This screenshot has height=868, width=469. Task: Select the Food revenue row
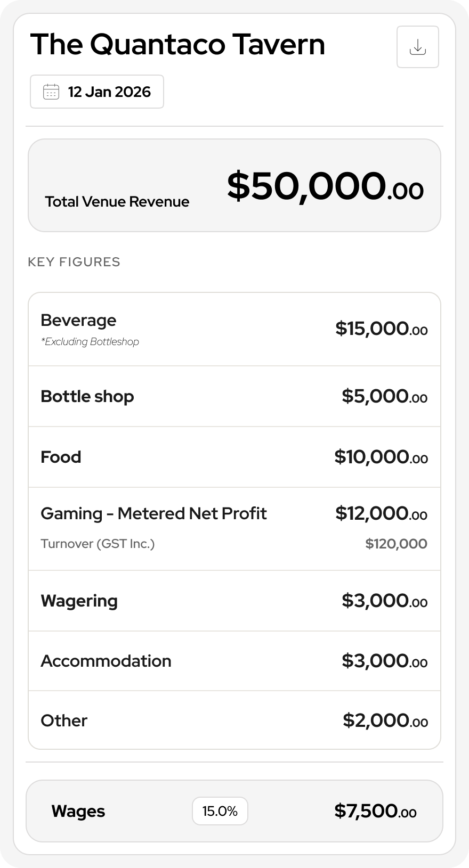[x=234, y=457]
